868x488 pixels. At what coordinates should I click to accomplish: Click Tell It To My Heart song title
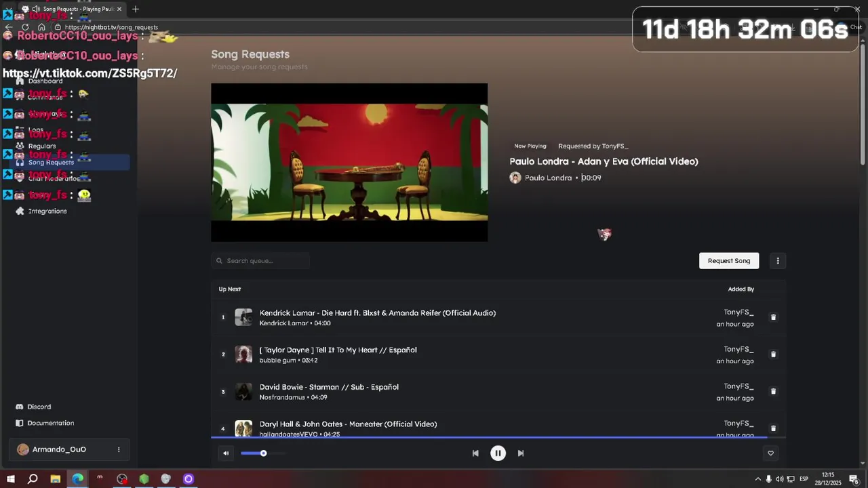click(x=338, y=350)
